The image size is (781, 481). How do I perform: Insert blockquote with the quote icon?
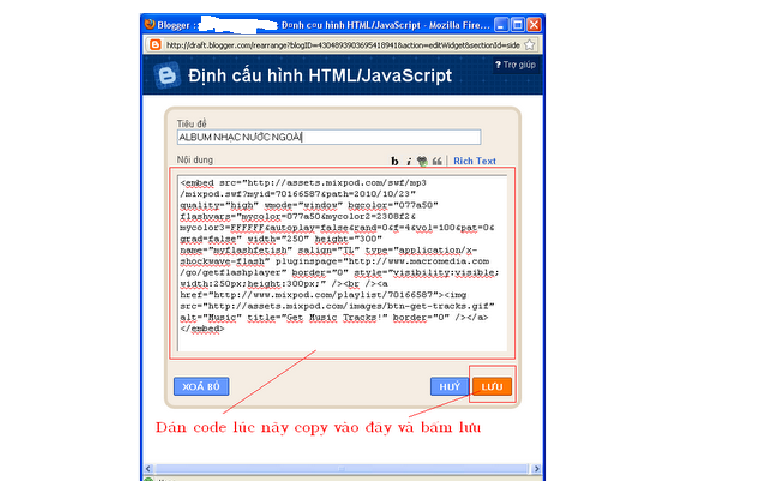(x=437, y=161)
